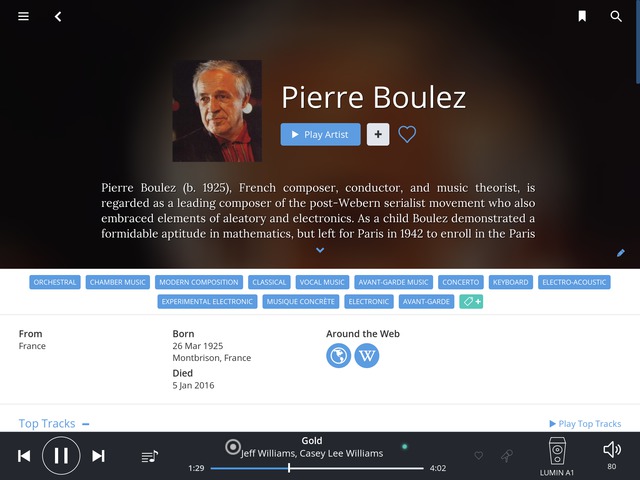
Task: Click the volume speaker icon
Action: pos(611,450)
